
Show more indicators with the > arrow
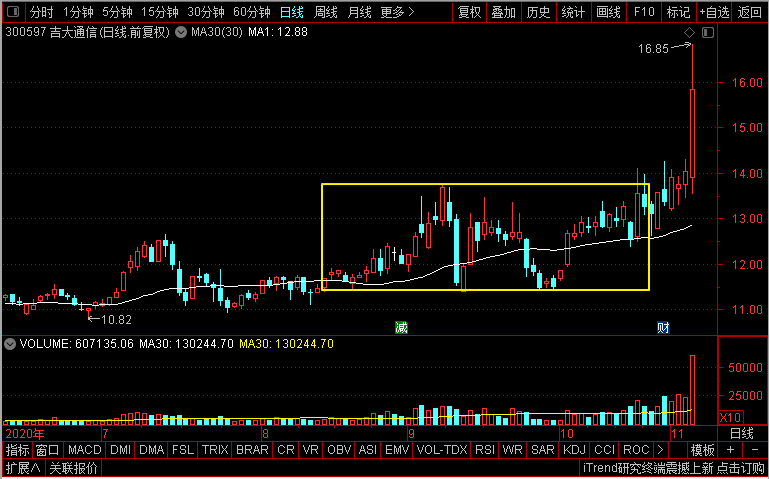(x=660, y=450)
